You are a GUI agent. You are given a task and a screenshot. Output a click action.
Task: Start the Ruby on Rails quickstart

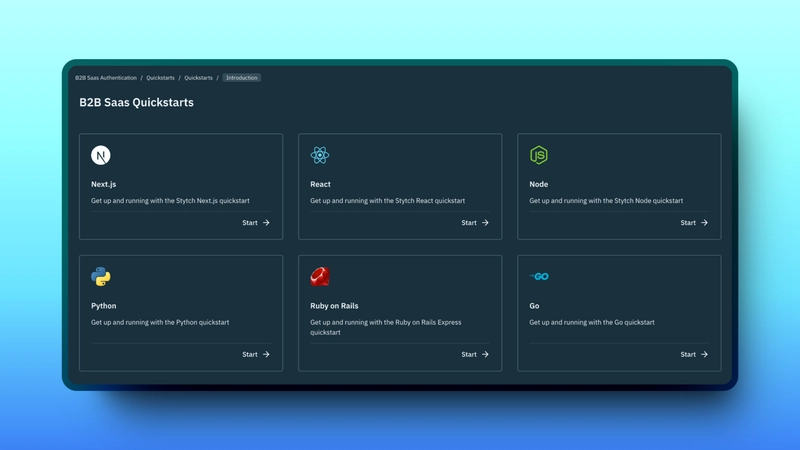tap(475, 354)
